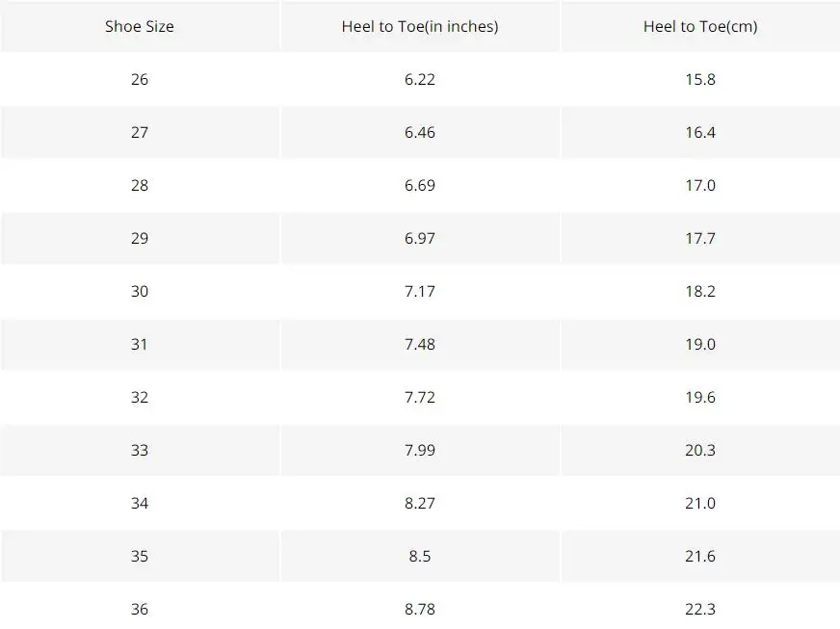Click the Heel to Toe(cm) header
Screen dimensions: 840x629
click(x=700, y=26)
